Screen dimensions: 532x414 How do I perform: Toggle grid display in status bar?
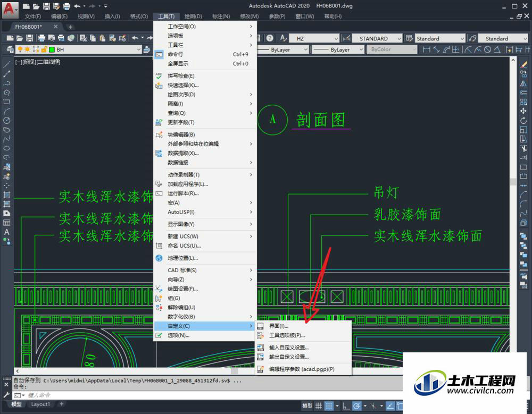coord(319,406)
